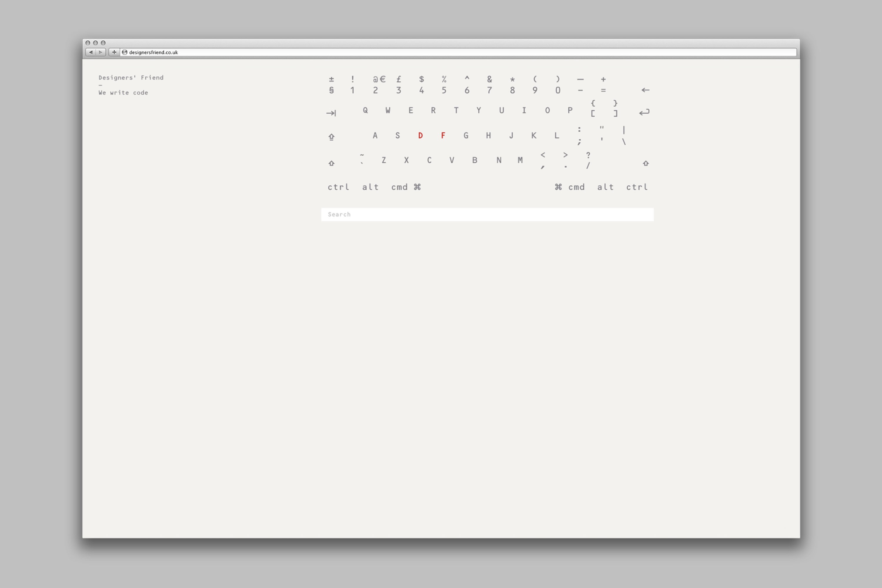Click the Q key

click(x=365, y=110)
